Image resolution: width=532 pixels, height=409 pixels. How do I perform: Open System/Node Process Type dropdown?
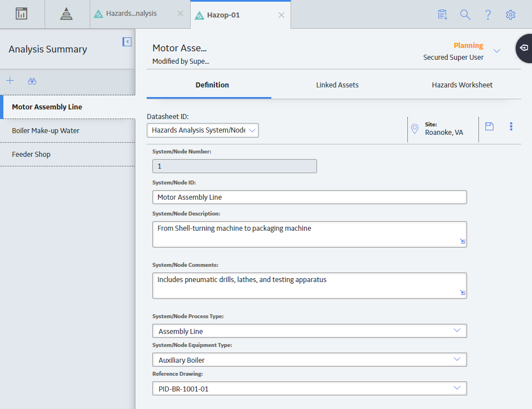point(309,331)
